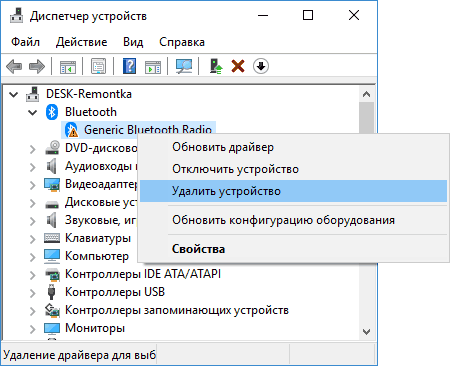Click the Контроллеры IDE ATA/ATAPI icon
Screen dimensions: 450x366
click(52, 274)
